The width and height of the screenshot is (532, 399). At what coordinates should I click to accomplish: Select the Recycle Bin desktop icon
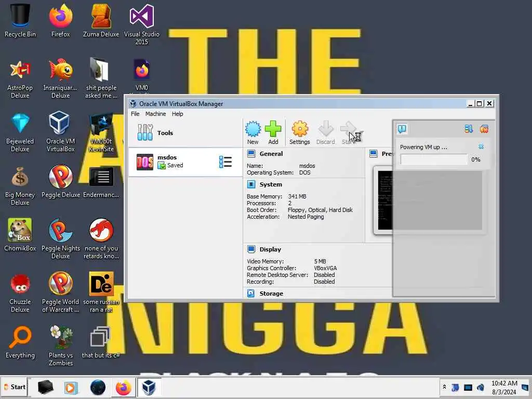pos(20,20)
